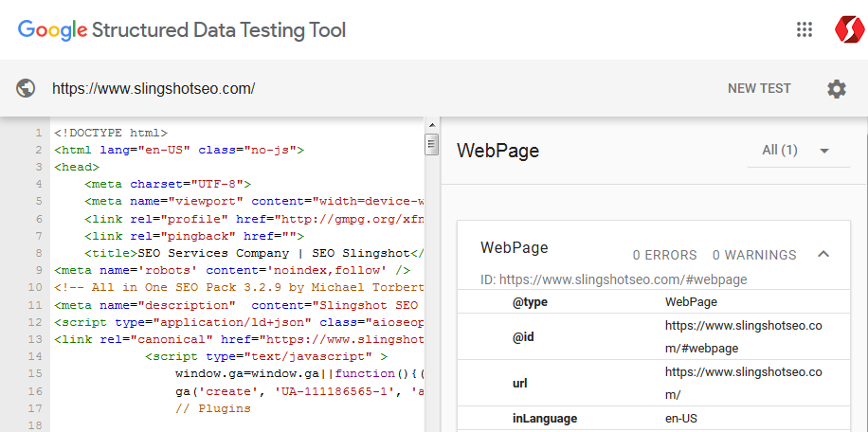The image size is (868, 432).
Task: Start a NEW TEST
Action: (x=759, y=88)
